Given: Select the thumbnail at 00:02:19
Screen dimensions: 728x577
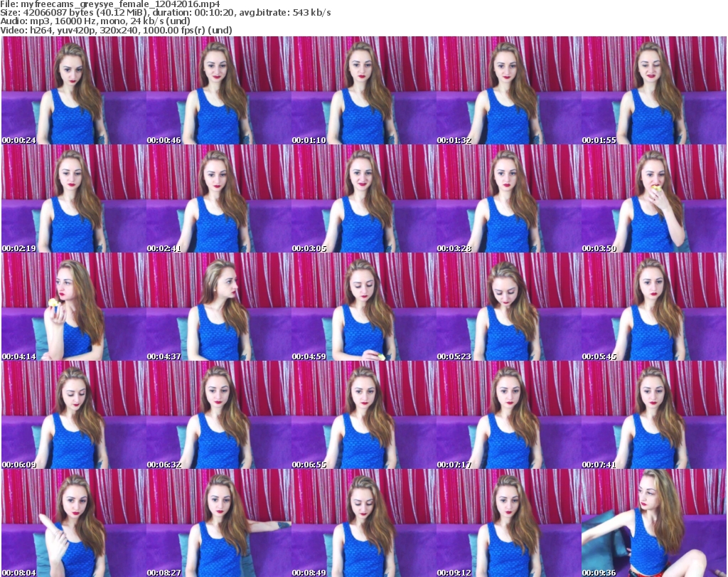Looking at the screenshot, I should point(73,198).
